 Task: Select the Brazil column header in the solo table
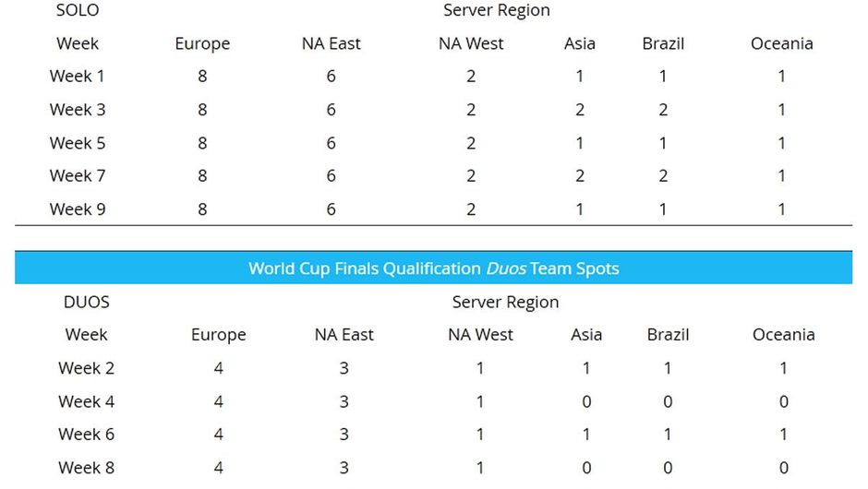(663, 43)
